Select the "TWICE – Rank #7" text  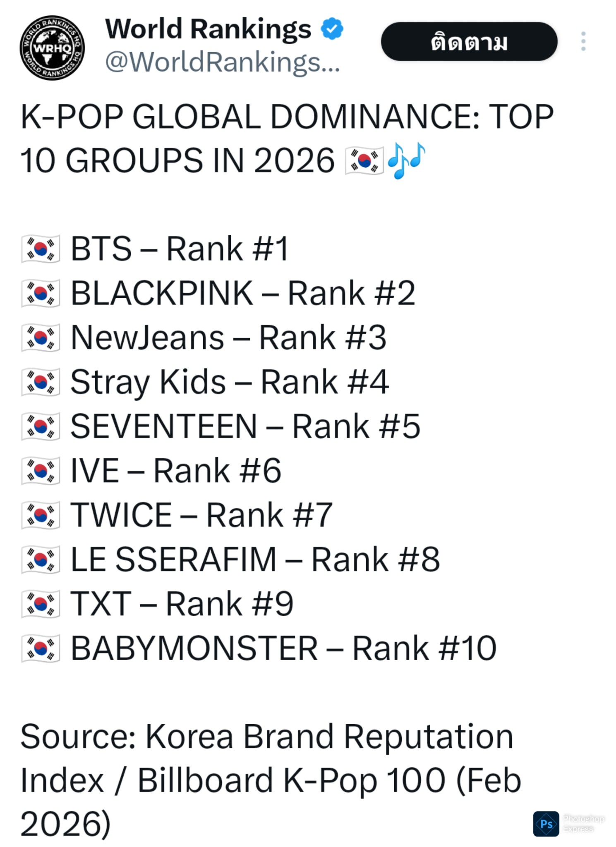201,515
